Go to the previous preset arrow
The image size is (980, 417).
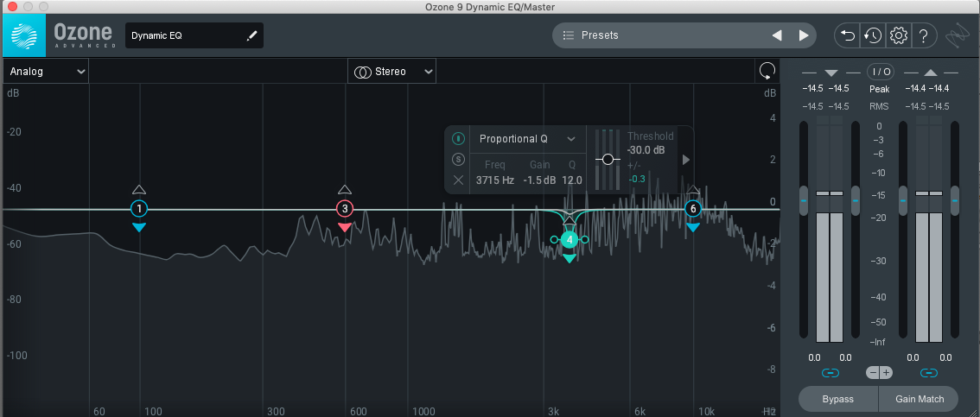pyautogui.click(x=777, y=35)
